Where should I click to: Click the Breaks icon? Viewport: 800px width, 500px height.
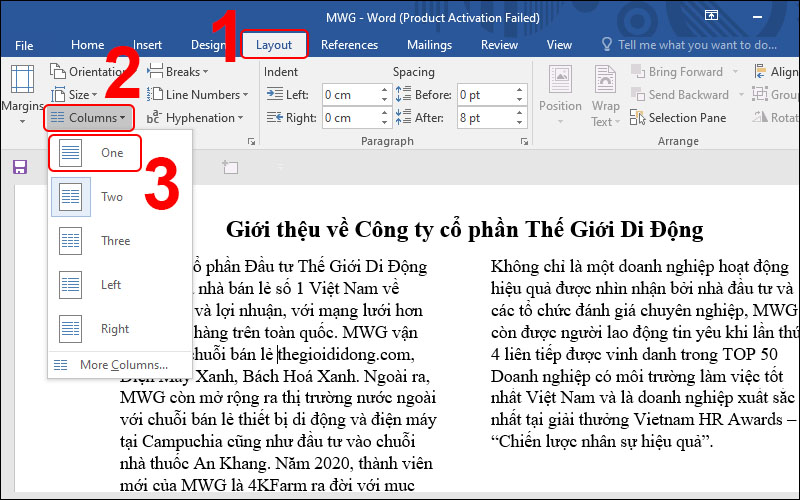point(155,71)
